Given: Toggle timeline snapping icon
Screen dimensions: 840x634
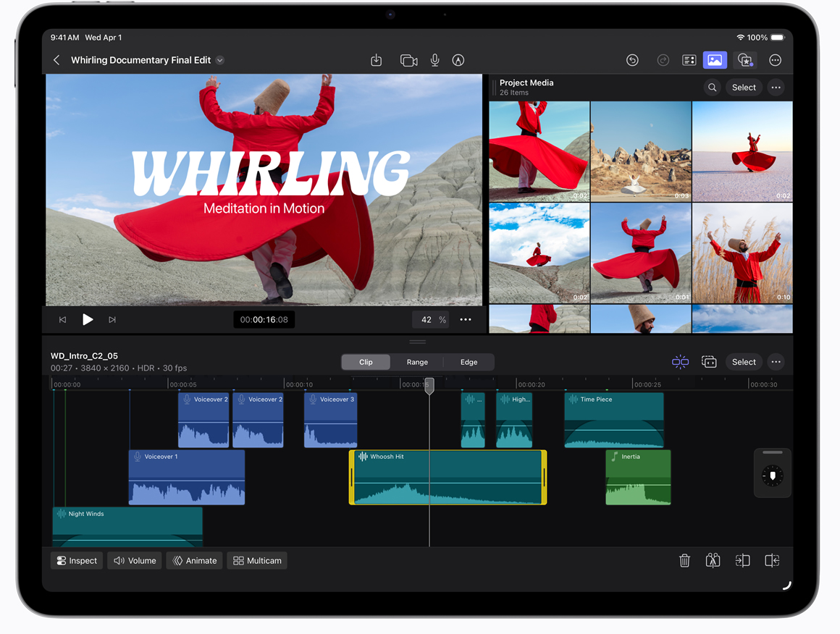Looking at the screenshot, I should [680, 362].
